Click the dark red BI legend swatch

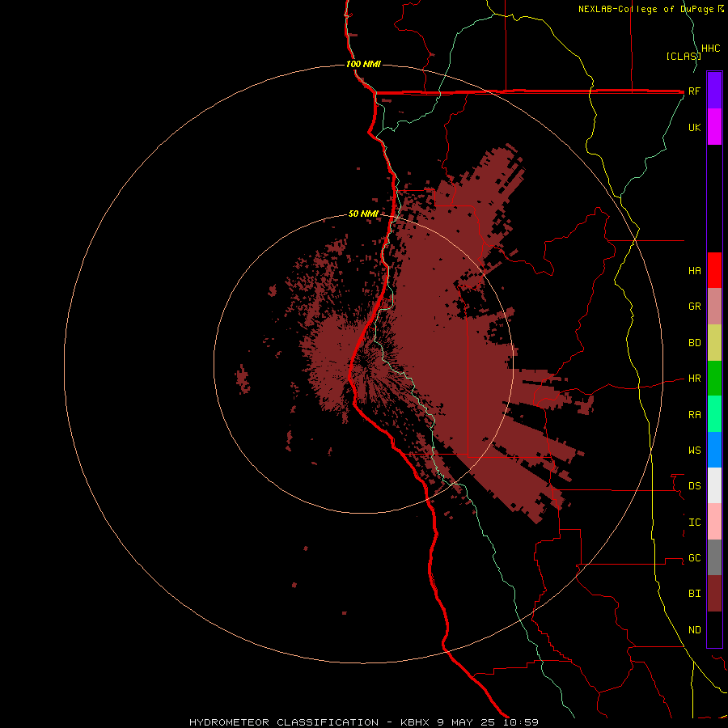point(714,594)
